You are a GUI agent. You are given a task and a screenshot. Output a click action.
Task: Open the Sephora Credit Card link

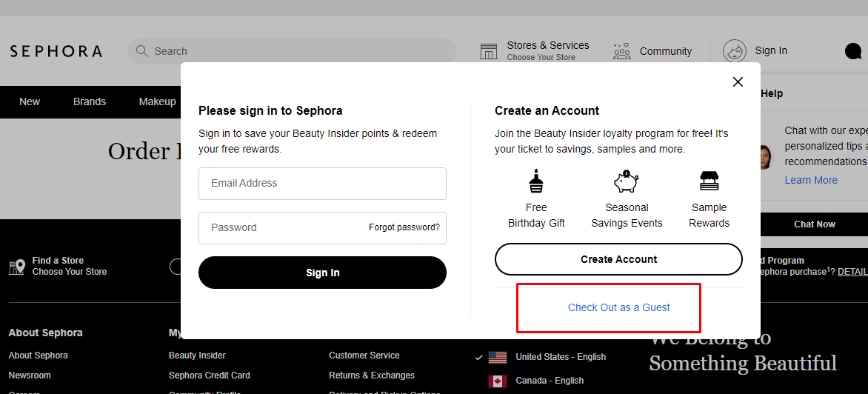click(x=210, y=375)
